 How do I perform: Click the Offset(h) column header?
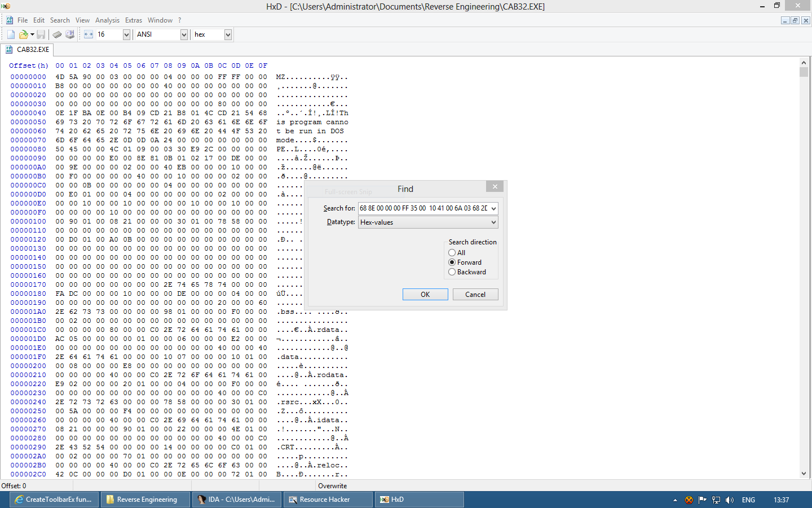point(29,65)
